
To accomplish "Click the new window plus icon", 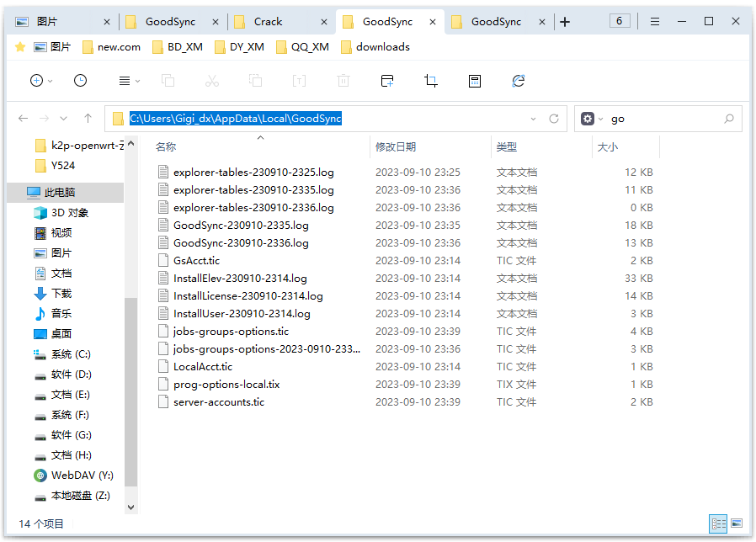I will point(387,81).
